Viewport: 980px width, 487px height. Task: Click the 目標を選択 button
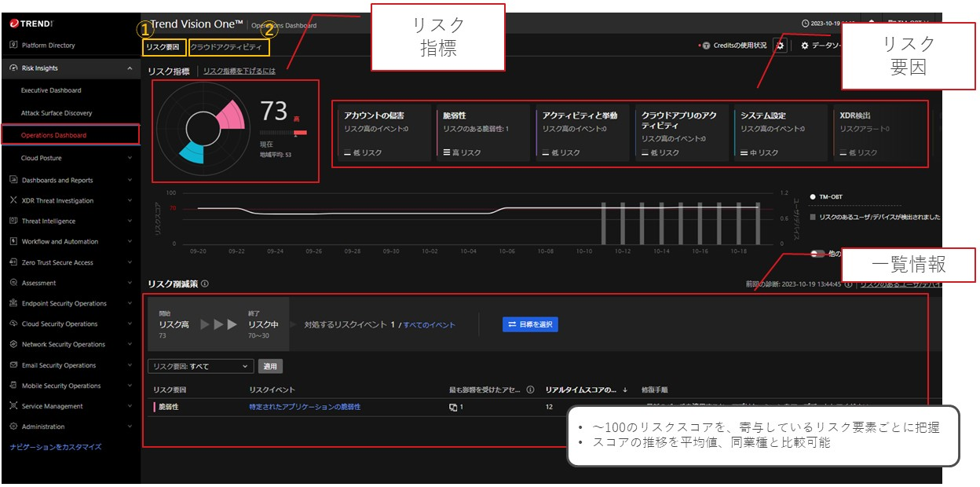(530, 324)
